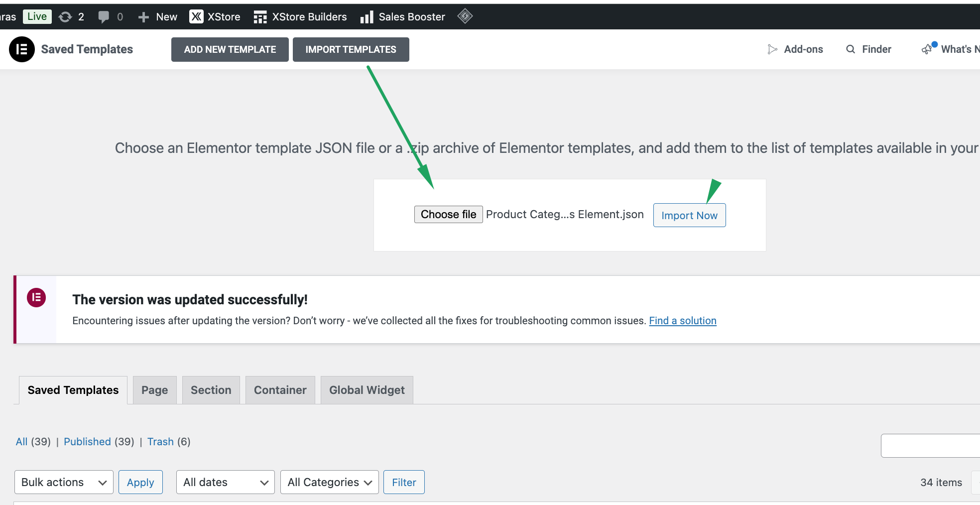Switch to the Section tab
The height and width of the screenshot is (505, 980).
[x=211, y=390]
